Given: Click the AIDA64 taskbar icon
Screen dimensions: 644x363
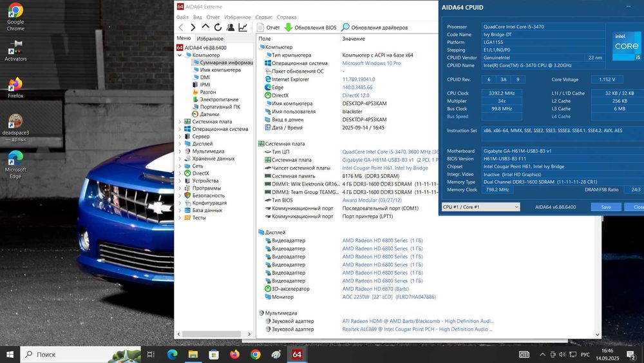Looking at the screenshot, I should (x=297, y=355).
